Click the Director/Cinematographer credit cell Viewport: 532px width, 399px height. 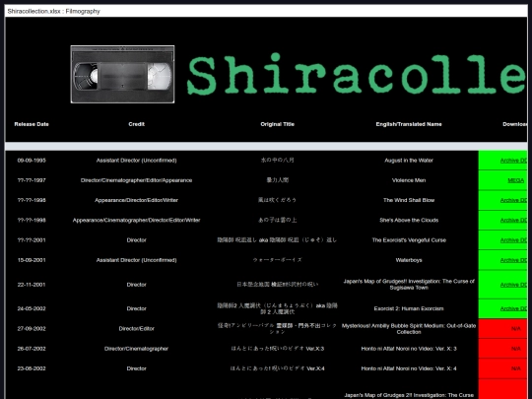point(136,349)
